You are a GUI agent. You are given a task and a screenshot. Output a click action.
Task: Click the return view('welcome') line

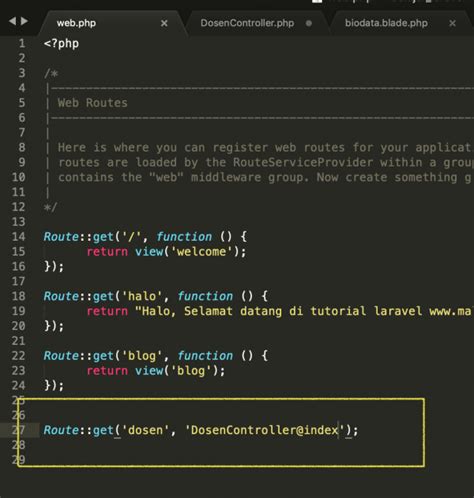[166, 252]
